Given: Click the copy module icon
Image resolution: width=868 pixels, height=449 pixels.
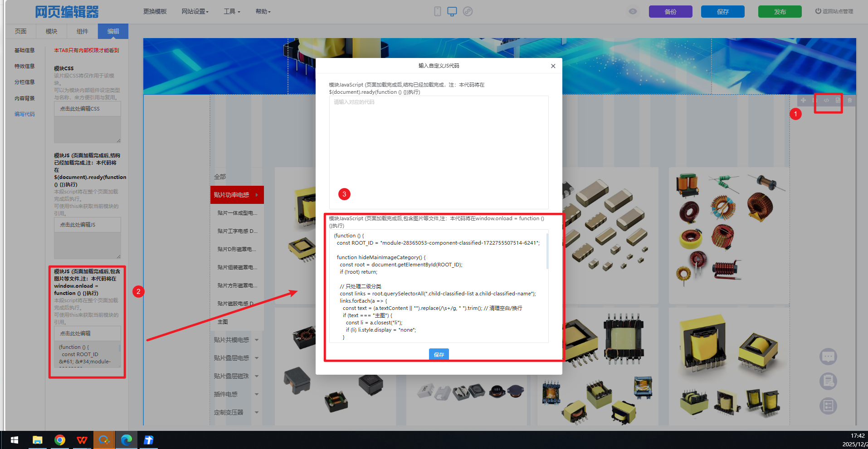Looking at the screenshot, I should pyautogui.click(x=815, y=100).
